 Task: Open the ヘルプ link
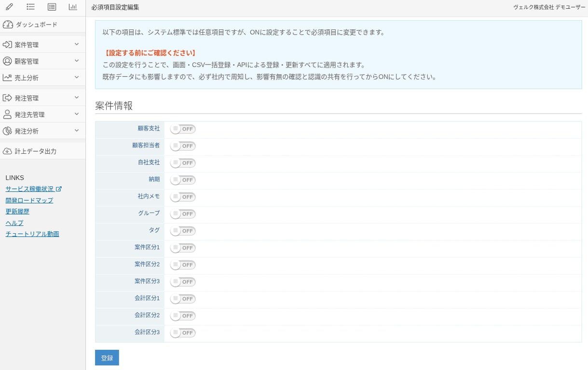point(14,223)
